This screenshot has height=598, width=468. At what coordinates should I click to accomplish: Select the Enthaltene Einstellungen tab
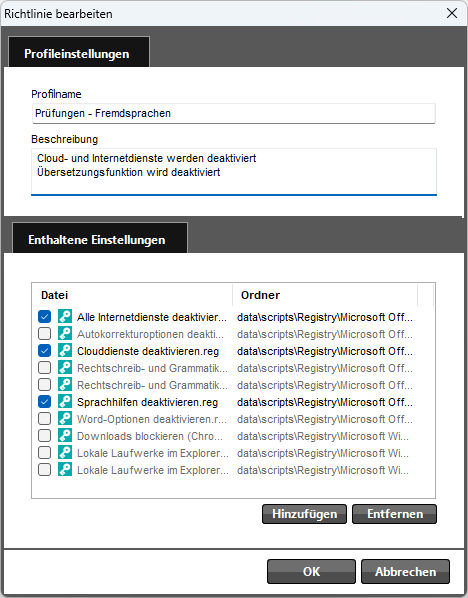[x=96, y=240]
